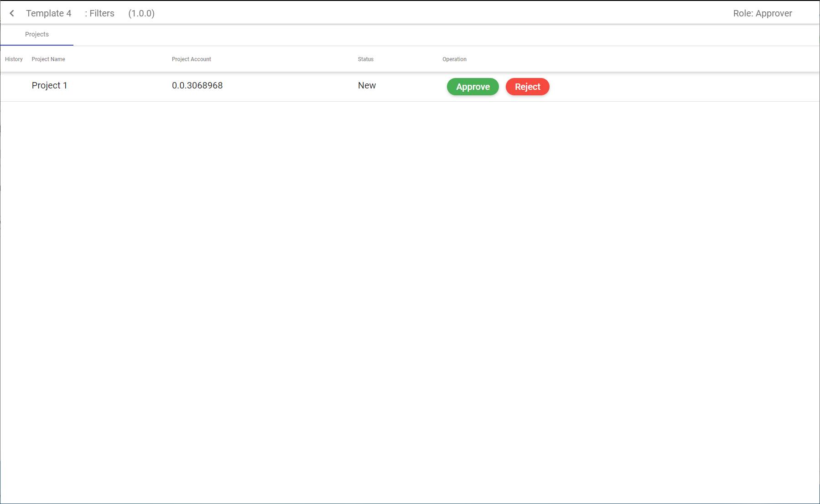Click the New status value

click(x=367, y=86)
